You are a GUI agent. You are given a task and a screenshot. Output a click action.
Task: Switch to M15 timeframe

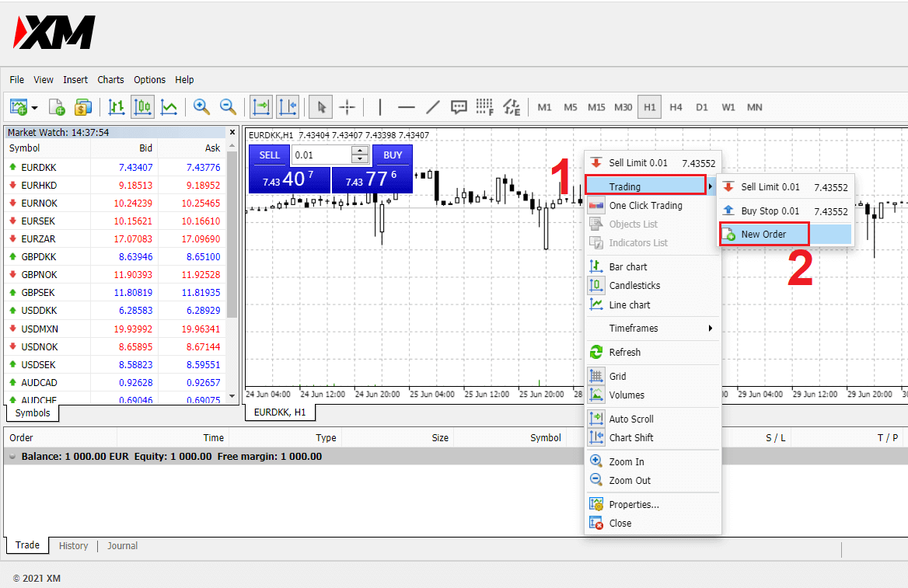596,107
